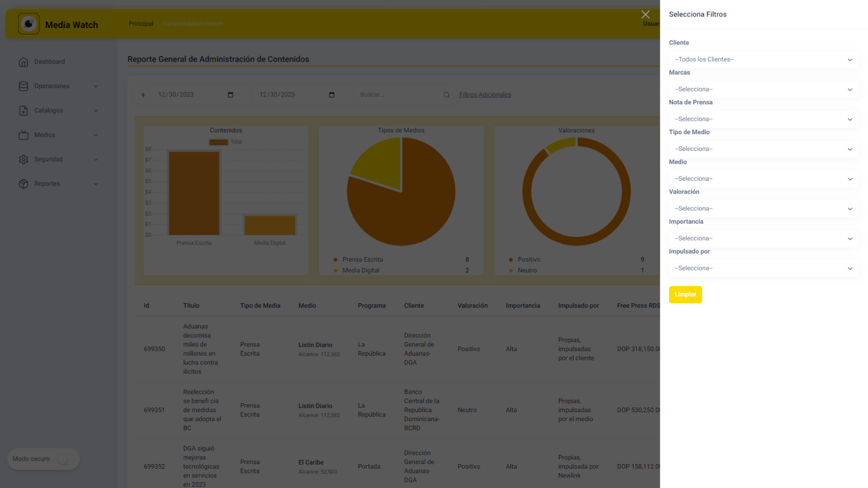Image resolution: width=868 pixels, height=488 pixels.
Task: Open the Cliente dropdown
Action: tap(763, 59)
